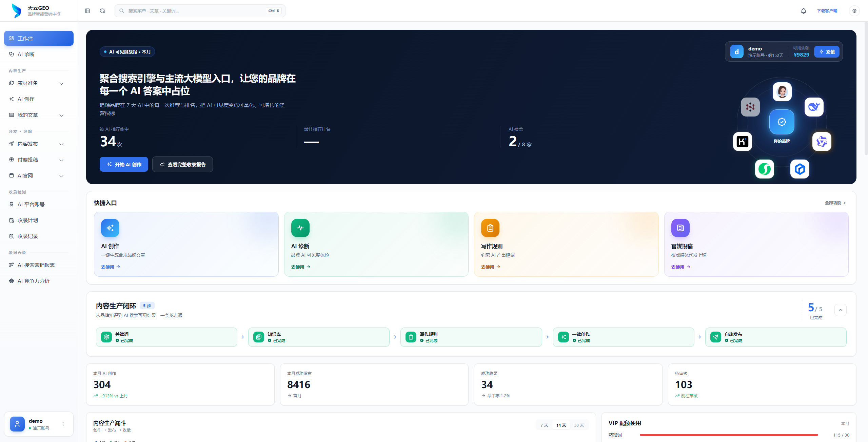
Task: Open AI 竞争力分析 in the sidebar
Action: pos(39,281)
